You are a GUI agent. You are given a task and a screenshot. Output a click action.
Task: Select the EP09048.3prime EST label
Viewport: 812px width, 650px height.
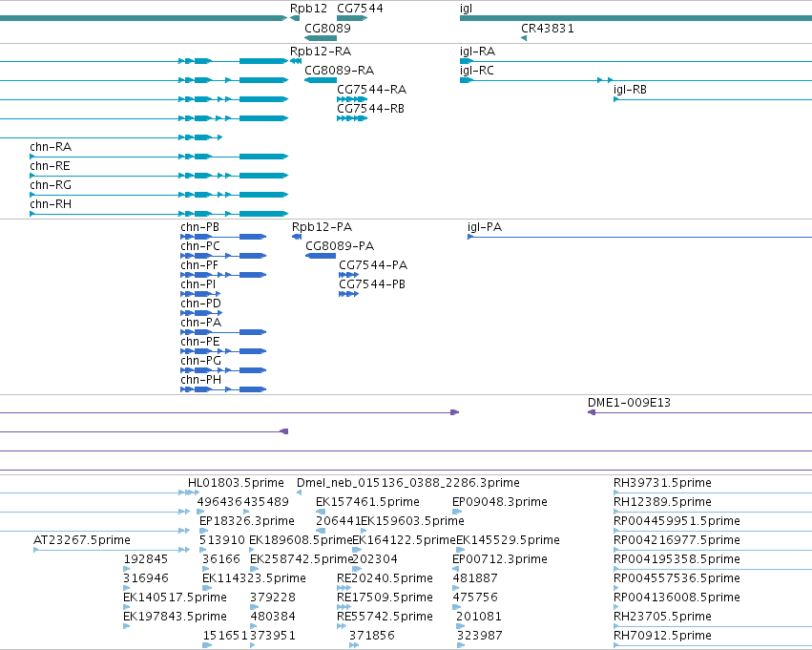(x=500, y=502)
